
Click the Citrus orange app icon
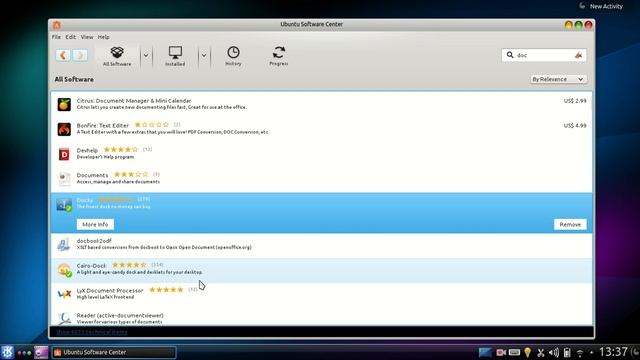[x=64, y=104]
